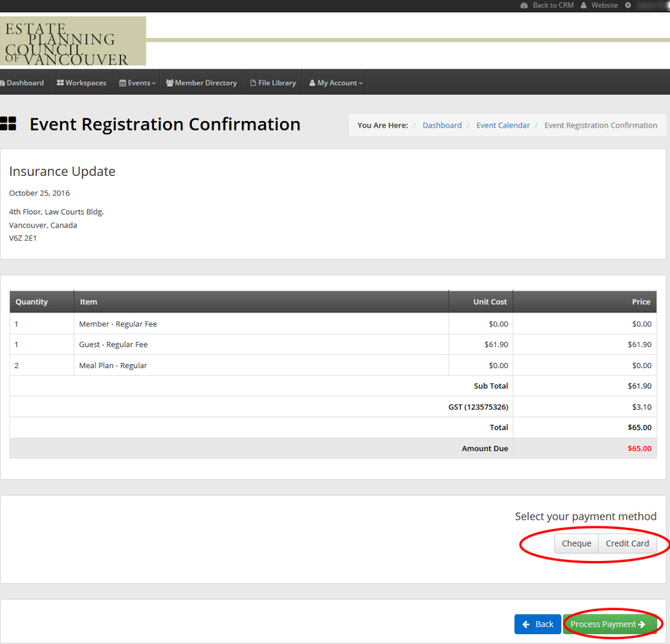The image size is (670, 644).
Task: Click the Dashboard home icon in navigation
Action: tap(3, 82)
